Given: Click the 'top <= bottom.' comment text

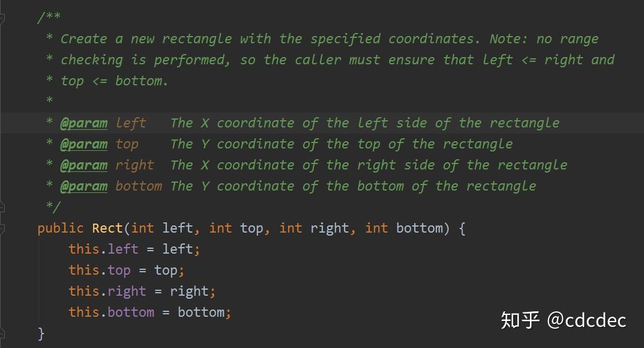Looking at the screenshot, I should [115, 81].
